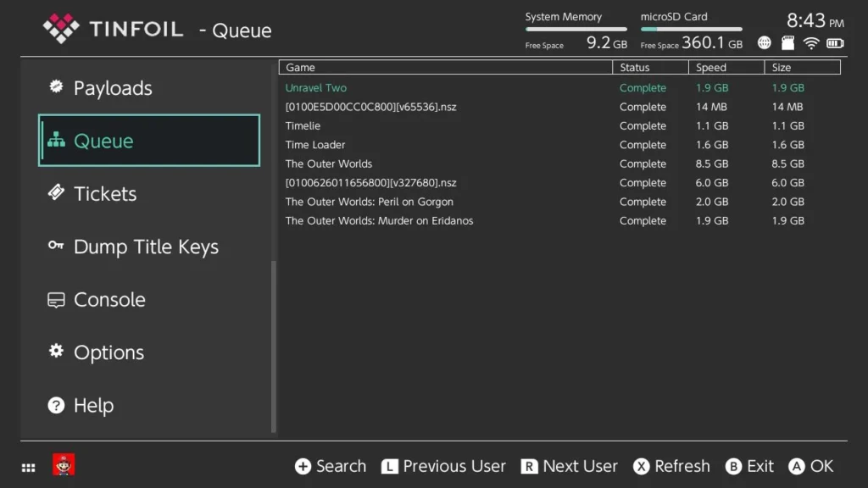This screenshot has height=488, width=868.
Task: Click the globe network icon
Action: (x=764, y=42)
